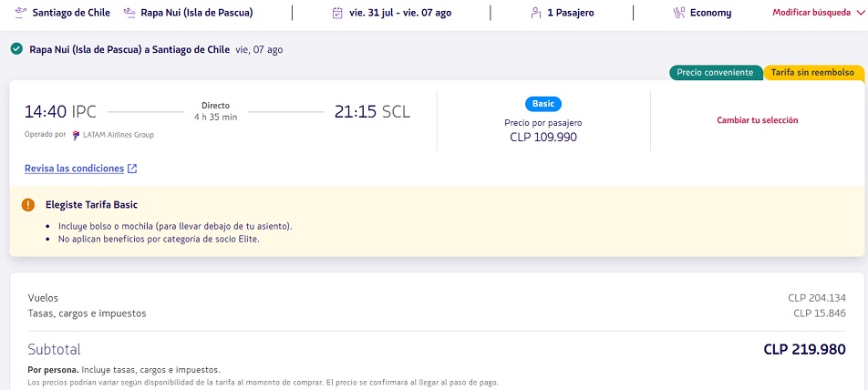The image size is (868, 390).
Task: Click the CLP 15.846 taxes amount
Action: tap(820, 313)
